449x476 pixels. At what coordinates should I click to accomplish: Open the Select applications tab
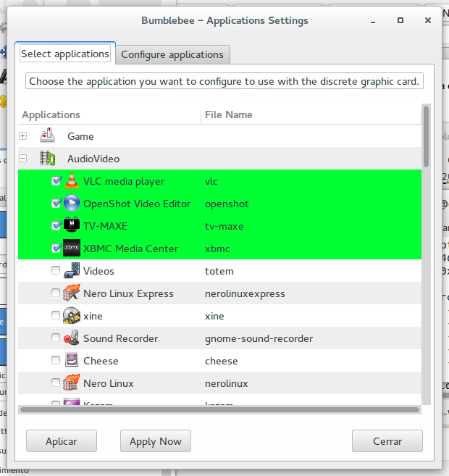(65, 54)
